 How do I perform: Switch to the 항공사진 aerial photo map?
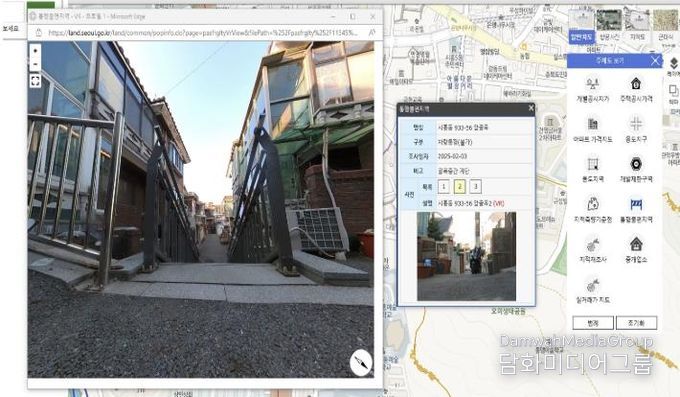(609, 26)
